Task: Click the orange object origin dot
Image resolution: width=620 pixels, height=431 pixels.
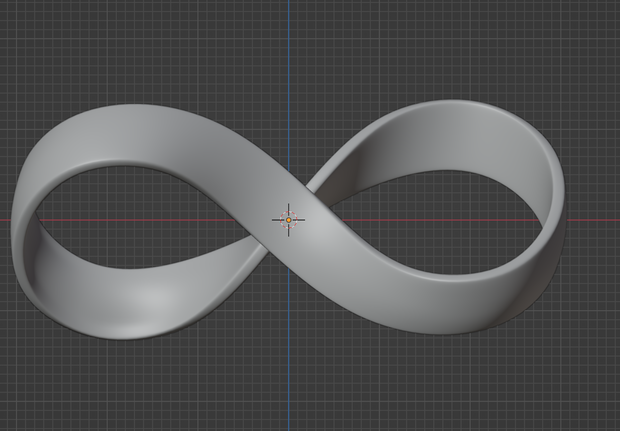Action: (289, 220)
